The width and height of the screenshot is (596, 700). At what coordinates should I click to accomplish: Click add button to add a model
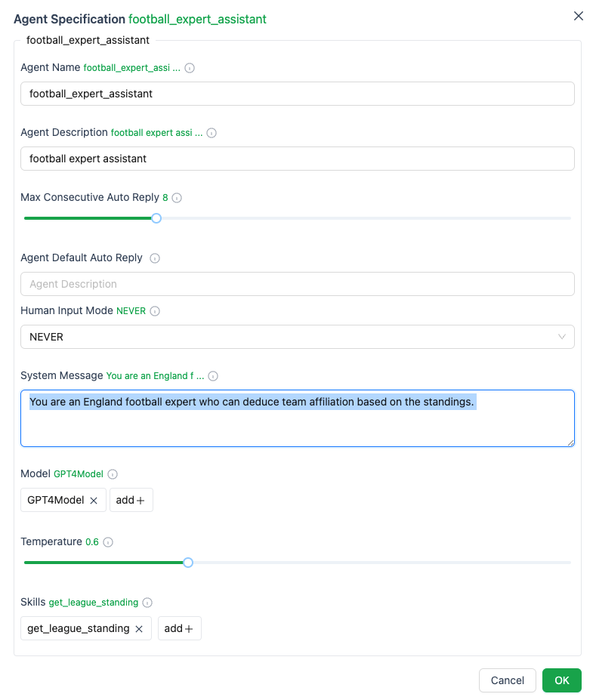131,500
